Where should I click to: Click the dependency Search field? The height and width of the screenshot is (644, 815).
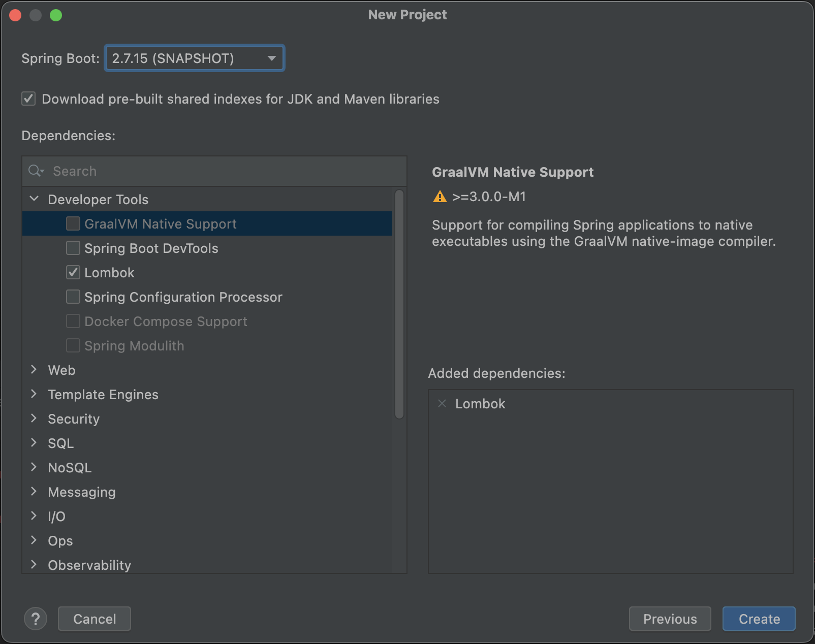tap(214, 171)
